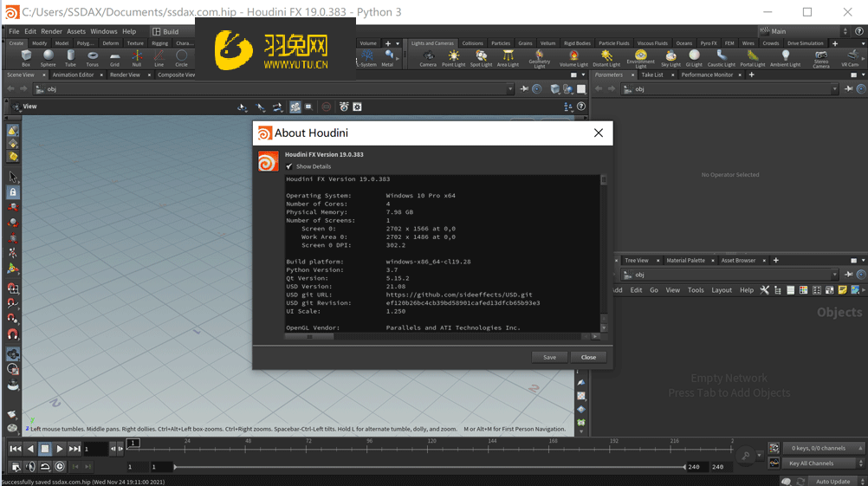Add a Distant Light from shelf
The width and height of the screenshot is (868, 486).
(x=606, y=57)
